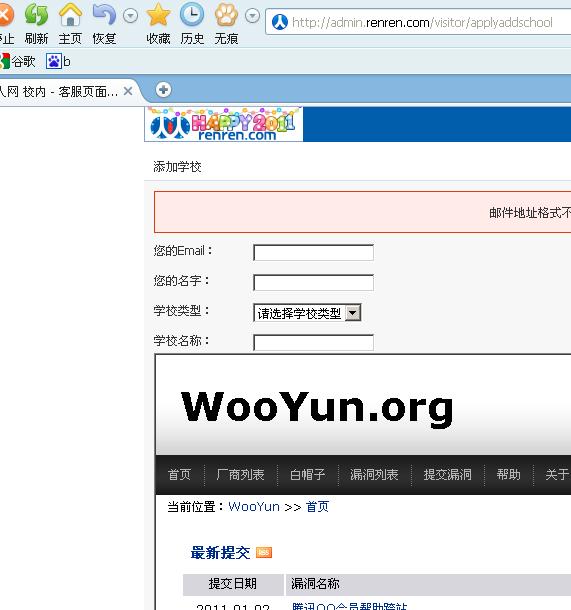
Task: Click into the 您的名字 input field
Action: [314, 282]
